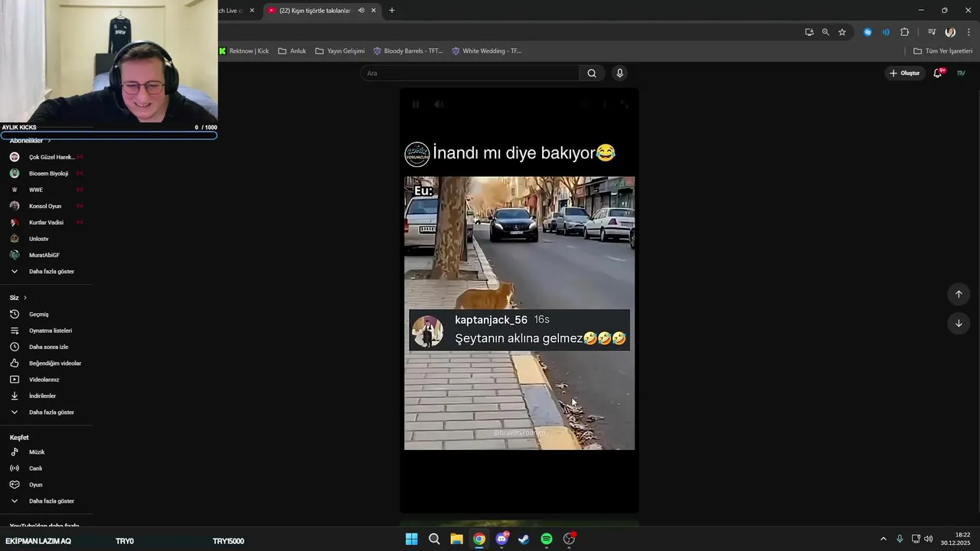Bookmark this page with the star
980x551 pixels.
click(842, 32)
